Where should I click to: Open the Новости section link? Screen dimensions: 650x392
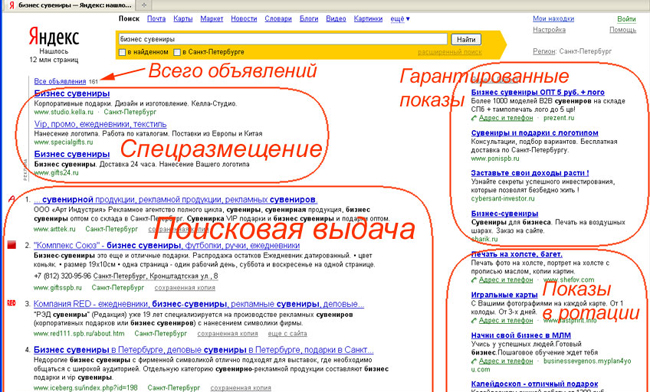(244, 19)
